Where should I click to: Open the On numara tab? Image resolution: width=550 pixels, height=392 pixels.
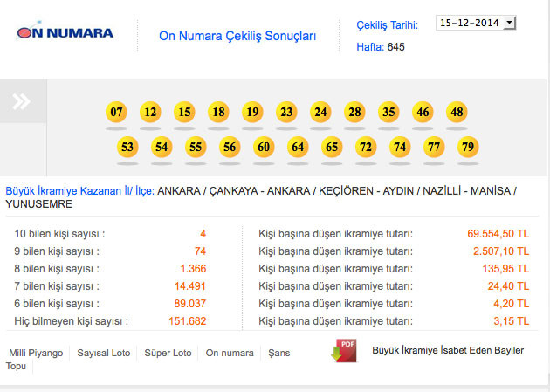click(x=230, y=353)
